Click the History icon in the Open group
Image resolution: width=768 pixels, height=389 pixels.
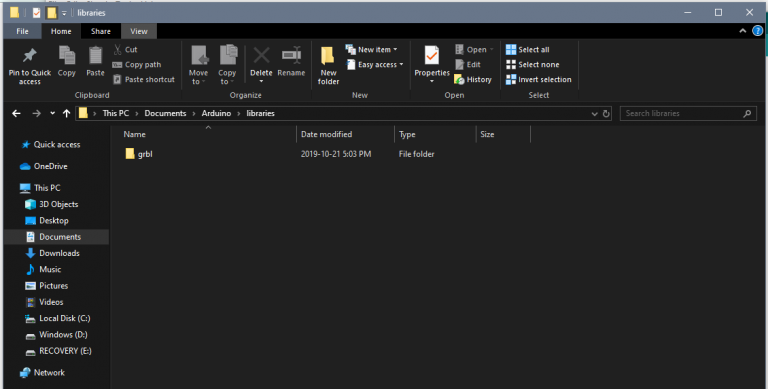pyautogui.click(x=459, y=79)
